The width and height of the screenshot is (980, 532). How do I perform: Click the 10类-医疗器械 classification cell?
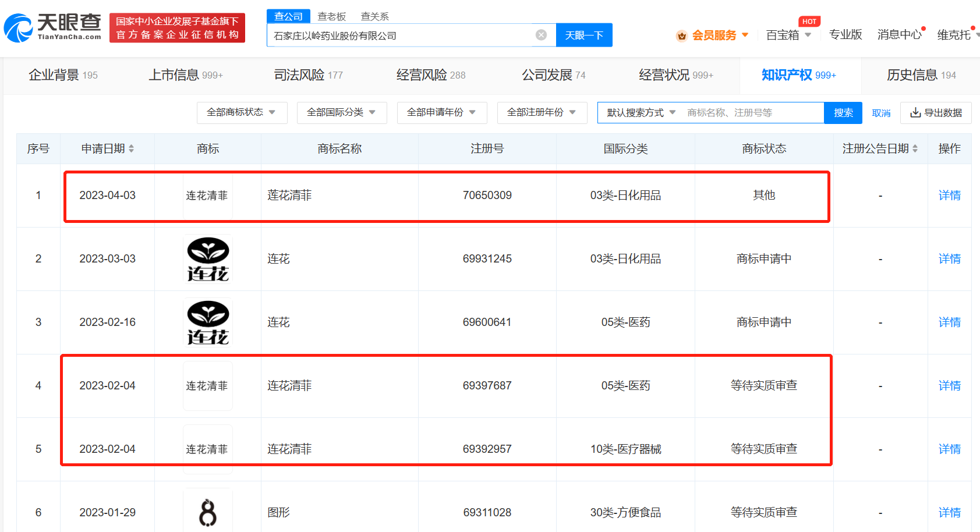click(x=625, y=449)
